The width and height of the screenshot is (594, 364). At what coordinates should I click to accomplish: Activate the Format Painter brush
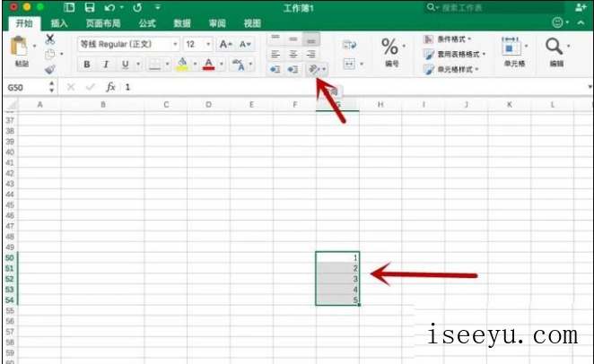(49, 69)
